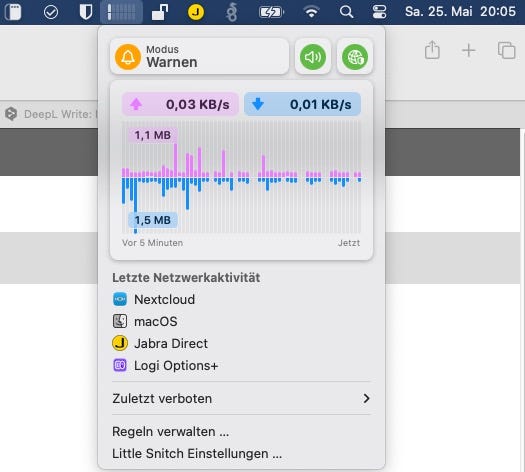
Task: Click the purple Logi Options+ icon
Action: pos(120,365)
